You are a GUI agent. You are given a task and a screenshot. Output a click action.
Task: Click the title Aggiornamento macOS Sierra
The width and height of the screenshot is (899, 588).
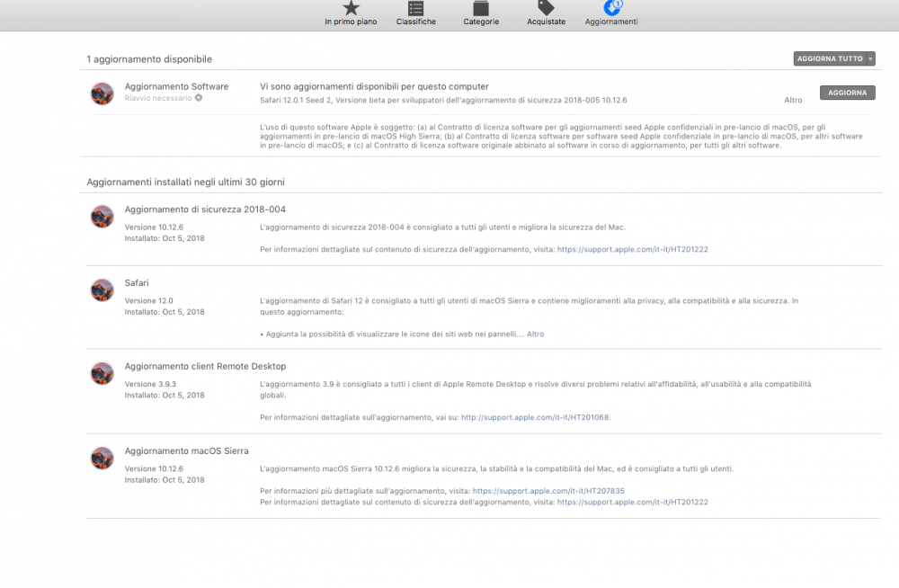186,451
